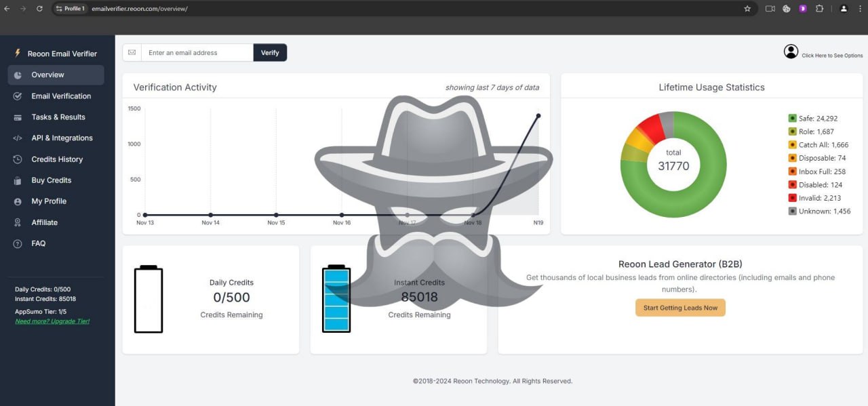Click the FAQ question mark icon

coord(18,243)
